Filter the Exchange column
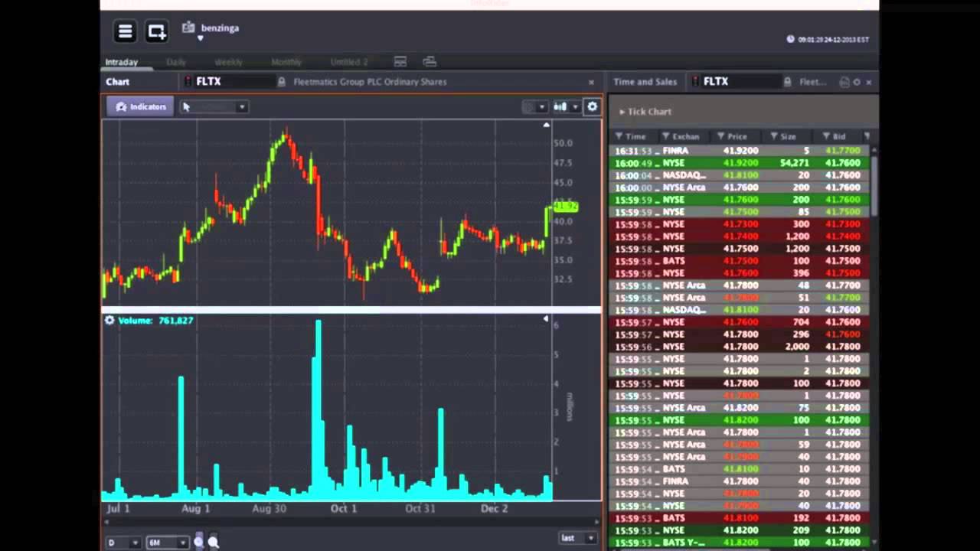Viewport: 980px width, 551px height. (665, 136)
